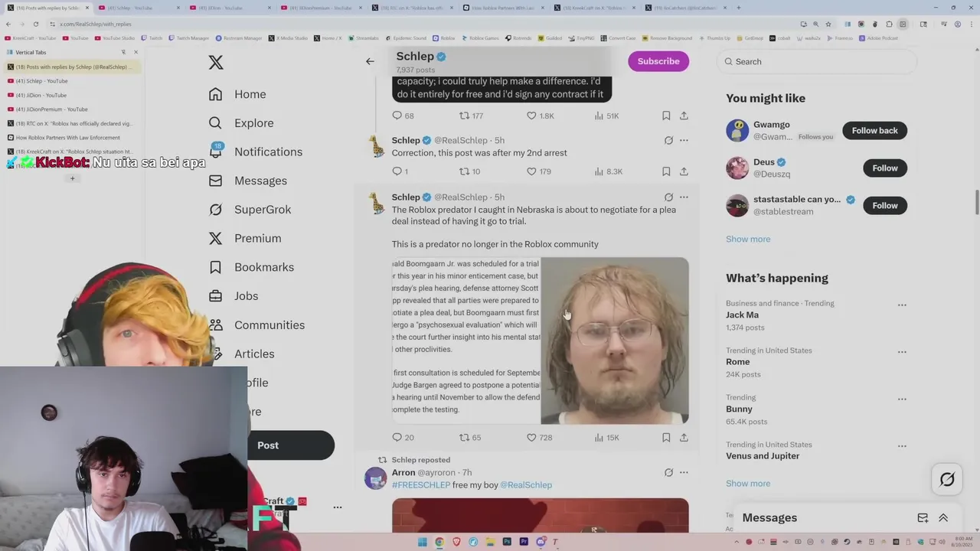Click the purple Subscribe button
This screenshot has width=980, height=551.
pyautogui.click(x=658, y=61)
